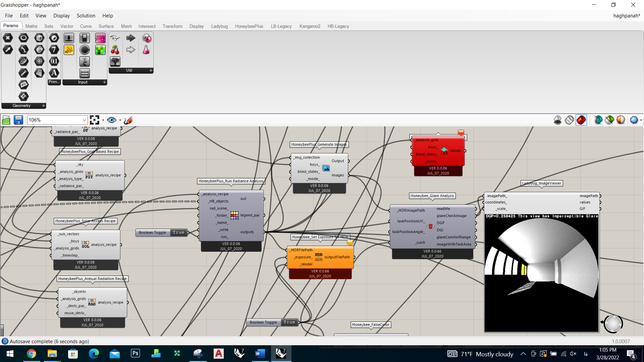
Task: Click the Run Radiance Analysis component icon
Action: coord(234,216)
